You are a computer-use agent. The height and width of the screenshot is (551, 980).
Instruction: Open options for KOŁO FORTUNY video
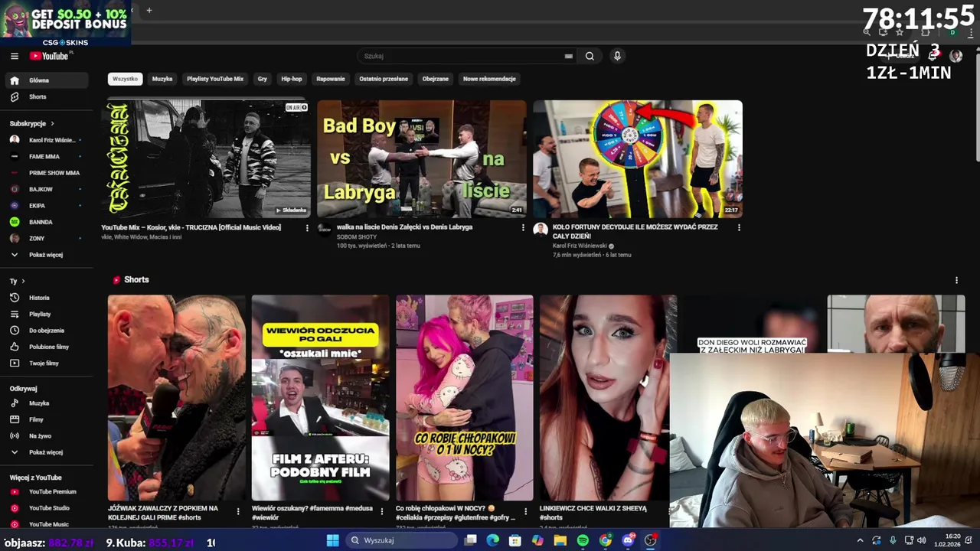(x=739, y=228)
